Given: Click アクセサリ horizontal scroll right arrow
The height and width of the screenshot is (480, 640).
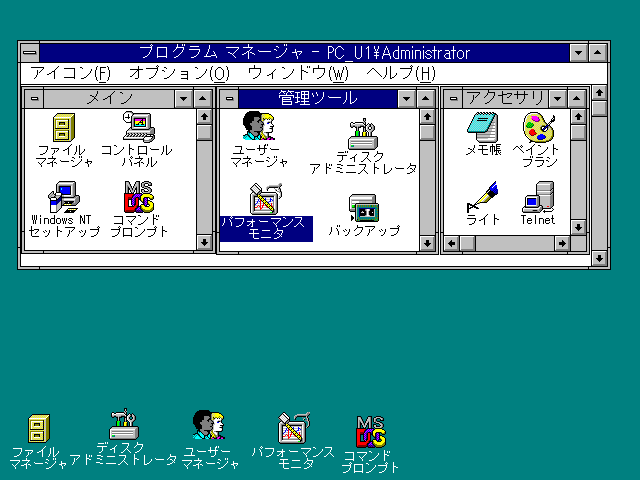Looking at the screenshot, I should click(x=562, y=244).
